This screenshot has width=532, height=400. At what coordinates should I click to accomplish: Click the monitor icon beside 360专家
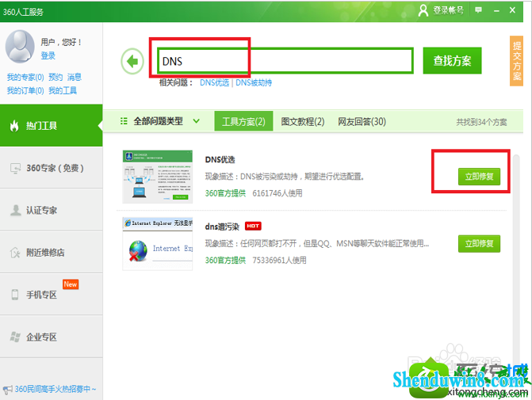pos(15,168)
